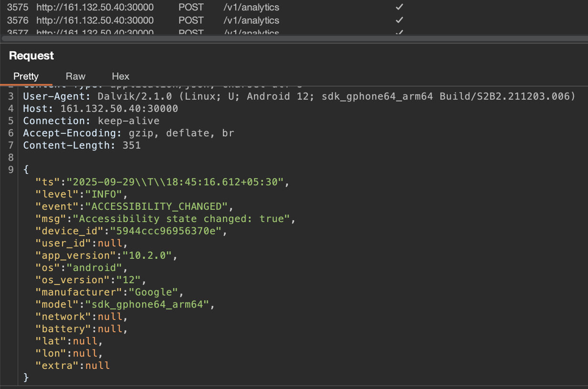Viewport: 588px width, 389px height.
Task: Click the app_version value 10.2.0
Action: [147, 256]
